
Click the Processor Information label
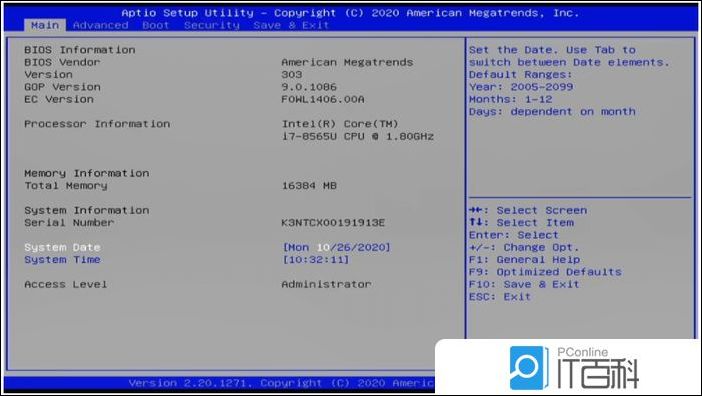point(97,124)
